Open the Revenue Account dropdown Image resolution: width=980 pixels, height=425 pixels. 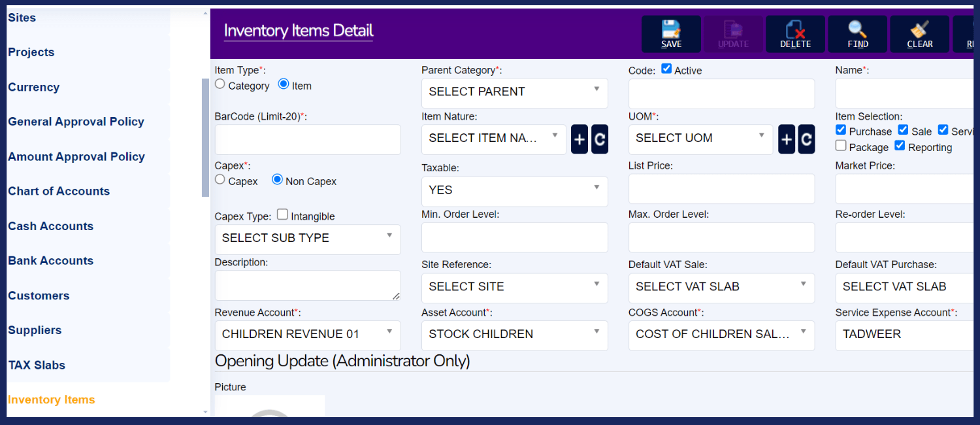point(308,335)
